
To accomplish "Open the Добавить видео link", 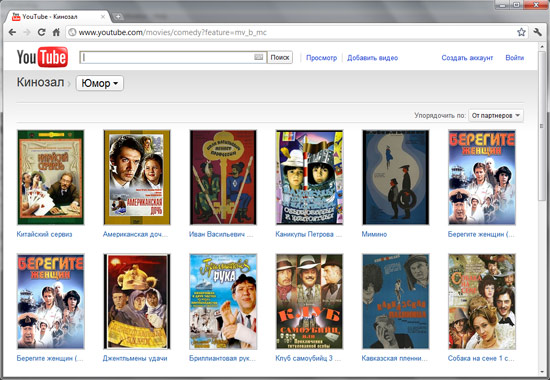I will [373, 58].
